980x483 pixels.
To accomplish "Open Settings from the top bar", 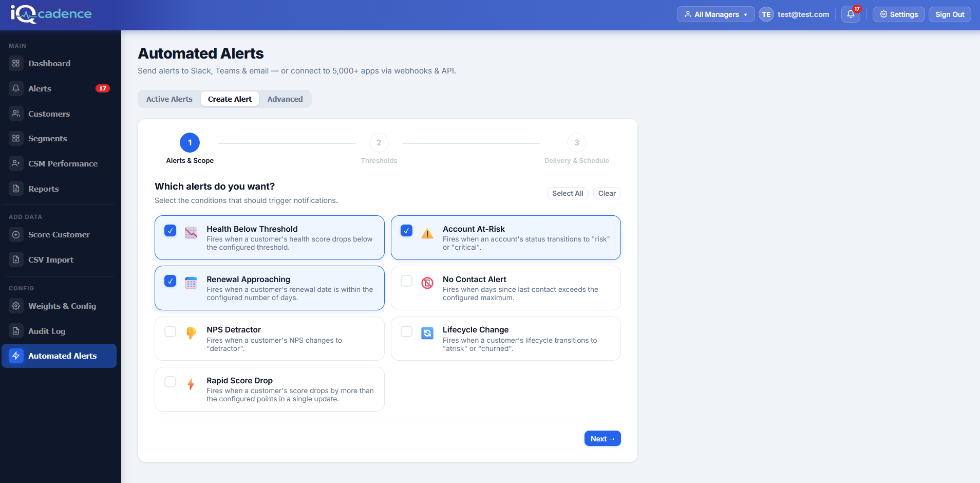I will point(898,14).
